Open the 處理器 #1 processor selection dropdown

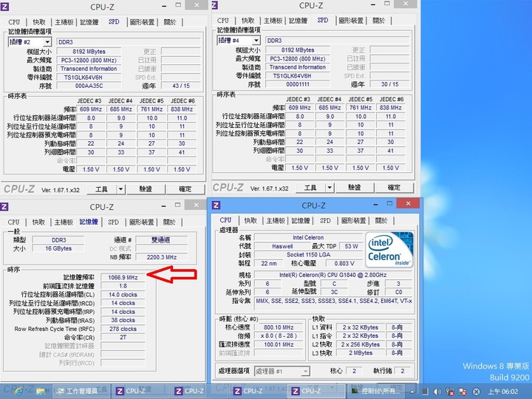pos(305,372)
